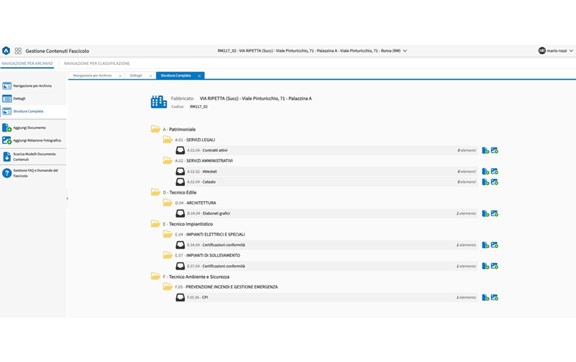
Task: Add photo report to Elaborati grafici row
Action: coord(494,213)
